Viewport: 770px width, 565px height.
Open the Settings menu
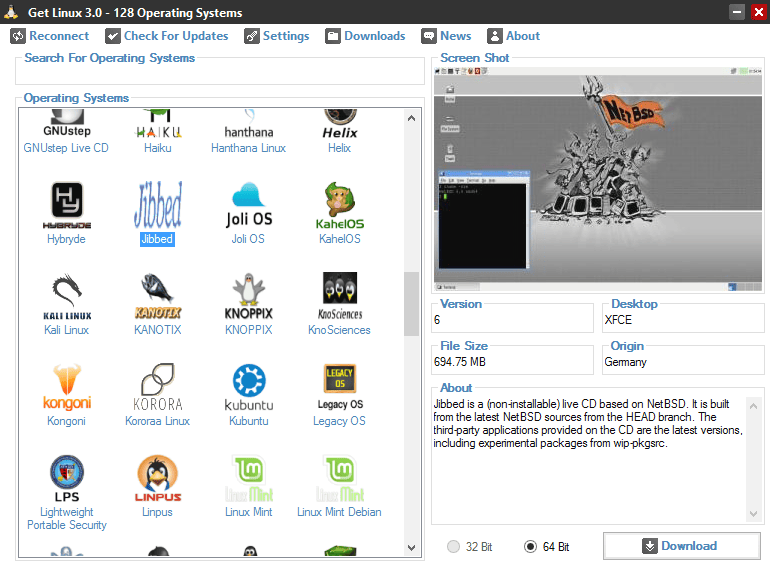pos(277,36)
